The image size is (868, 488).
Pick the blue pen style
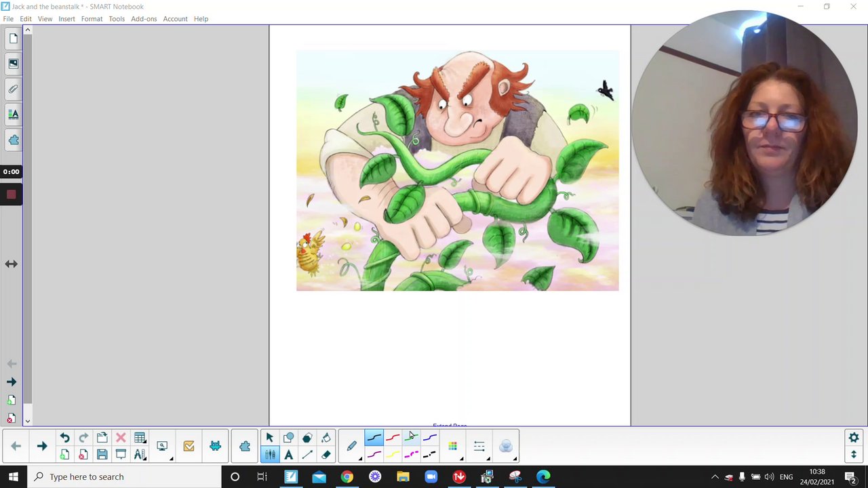click(430, 438)
